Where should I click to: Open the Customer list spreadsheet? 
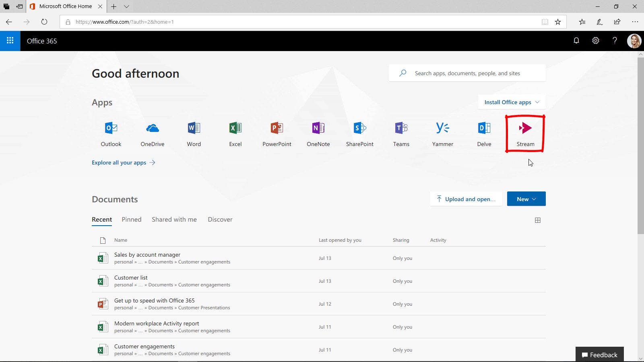(x=130, y=277)
